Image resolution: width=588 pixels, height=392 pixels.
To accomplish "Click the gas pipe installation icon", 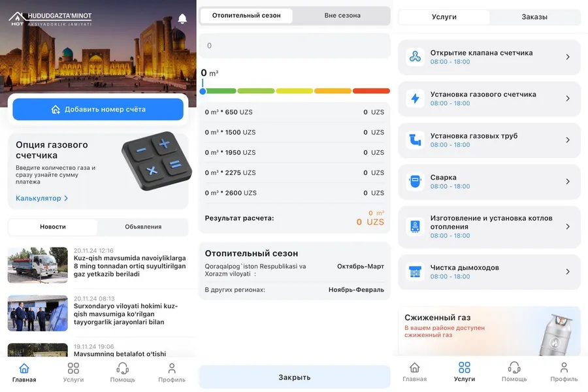I will (x=415, y=140).
